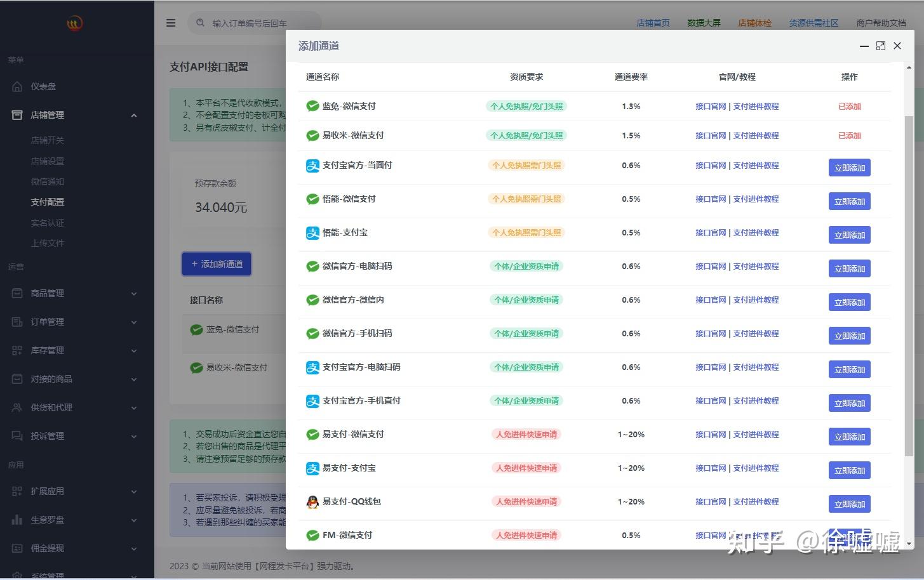Maximize the 添加通道 dialog
Screen dimensions: 924x580
[x=881, y=46]
